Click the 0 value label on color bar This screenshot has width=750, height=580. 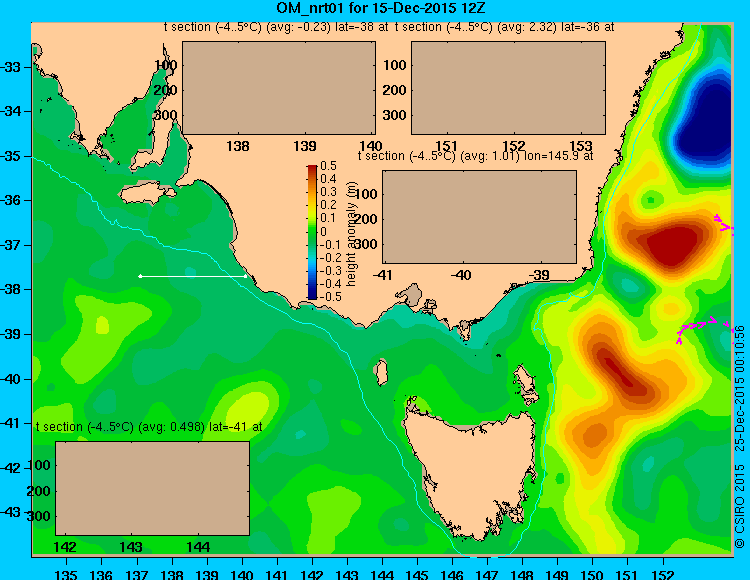pos(323,232)
